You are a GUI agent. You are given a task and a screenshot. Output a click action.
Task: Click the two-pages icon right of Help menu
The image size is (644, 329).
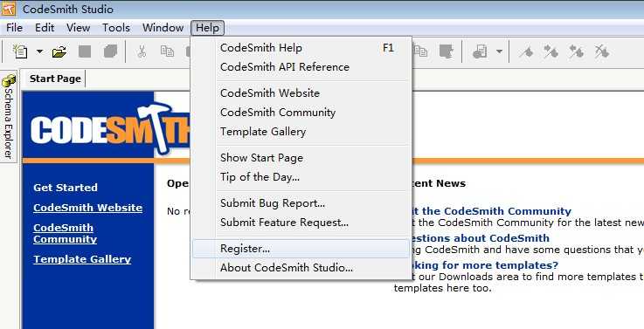420,51
